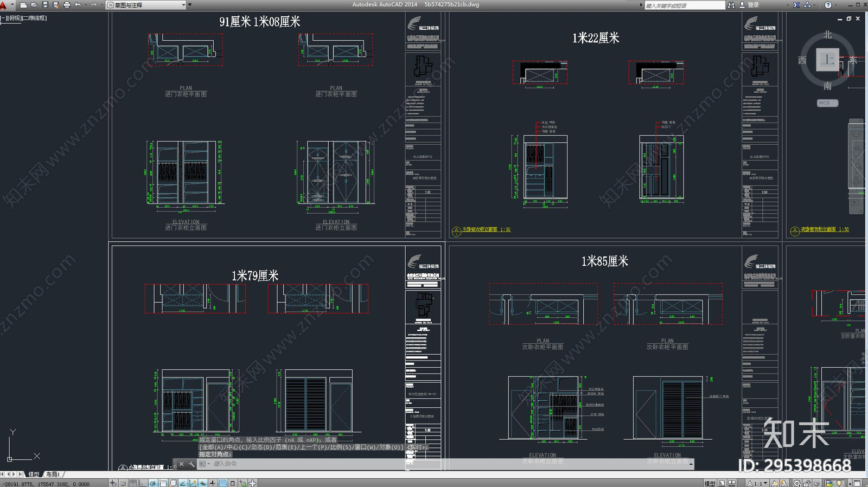The width and height of the screenshot is (868, 487).
Task: Save the current drawing
Action: pos(45,5)
